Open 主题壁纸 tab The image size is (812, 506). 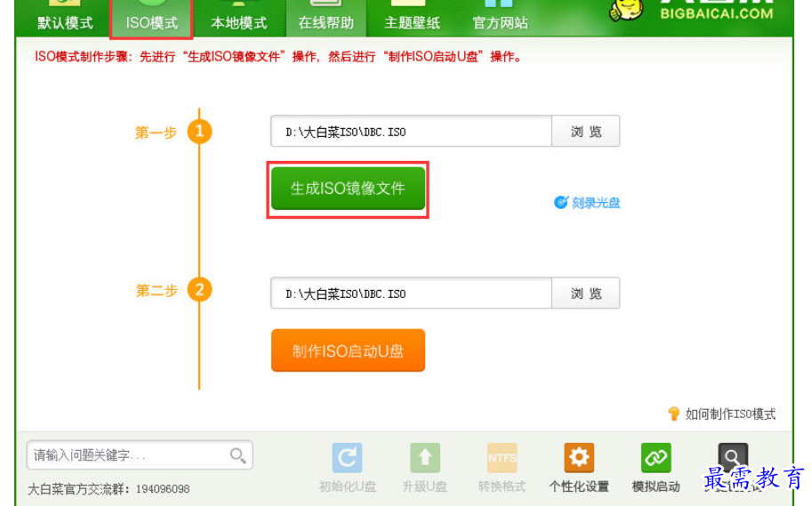[412, 19]
